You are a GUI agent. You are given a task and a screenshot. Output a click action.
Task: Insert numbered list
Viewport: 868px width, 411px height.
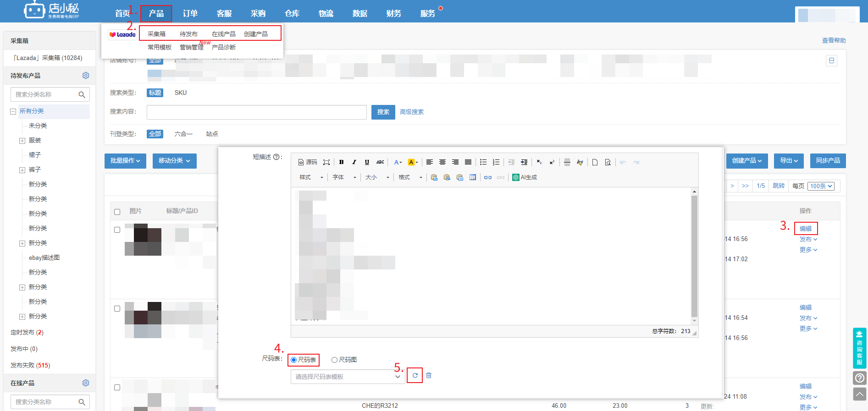[496, 162]
